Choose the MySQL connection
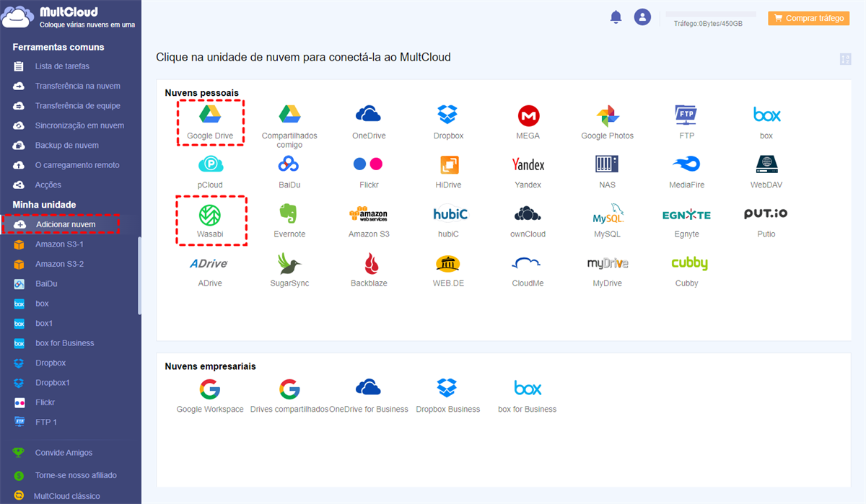The width and height of the screenshot is (866, 504). click(607, 221)
